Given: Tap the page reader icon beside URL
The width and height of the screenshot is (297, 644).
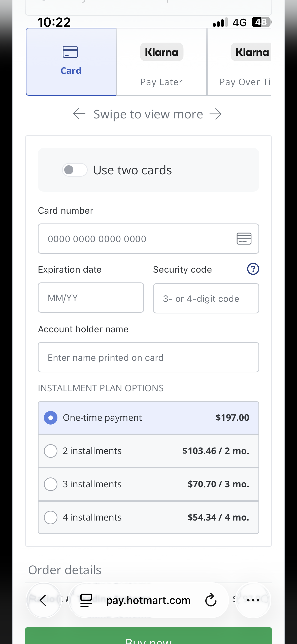Looking at the screenshot, I should [86, 600].
